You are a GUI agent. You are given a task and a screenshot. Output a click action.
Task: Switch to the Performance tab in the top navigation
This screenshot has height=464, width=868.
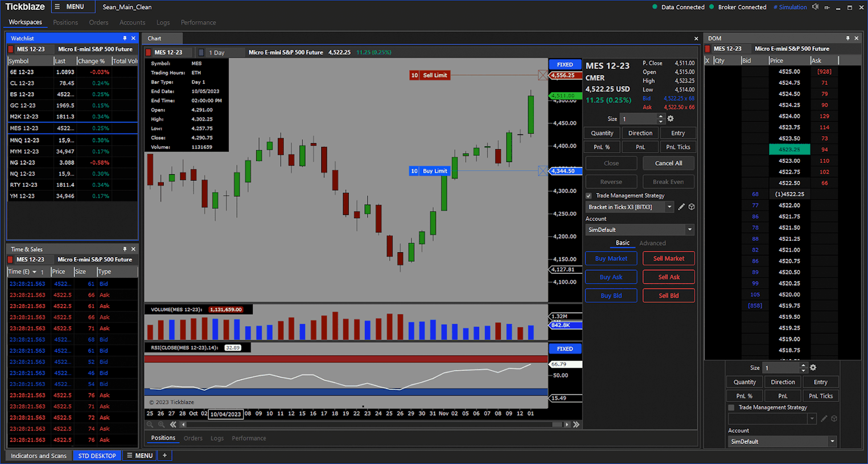198,23
